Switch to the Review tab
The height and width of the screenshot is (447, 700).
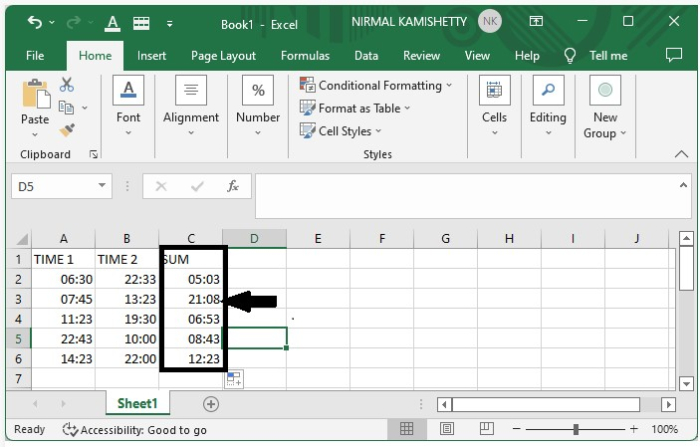[x=421, y=56]
